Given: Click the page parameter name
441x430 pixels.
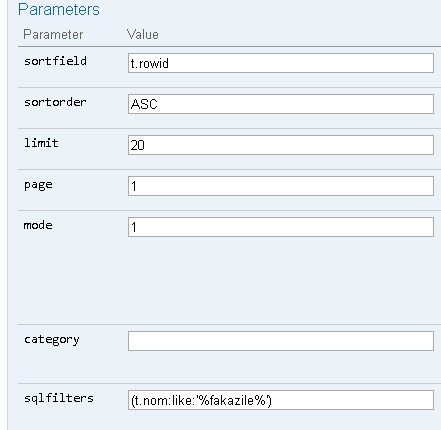Looking at the screenshot, I should (x=38, y=185).
